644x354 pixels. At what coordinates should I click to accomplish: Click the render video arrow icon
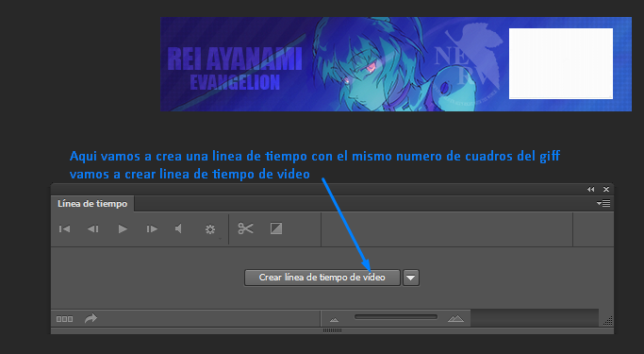(x=91, y=318)
